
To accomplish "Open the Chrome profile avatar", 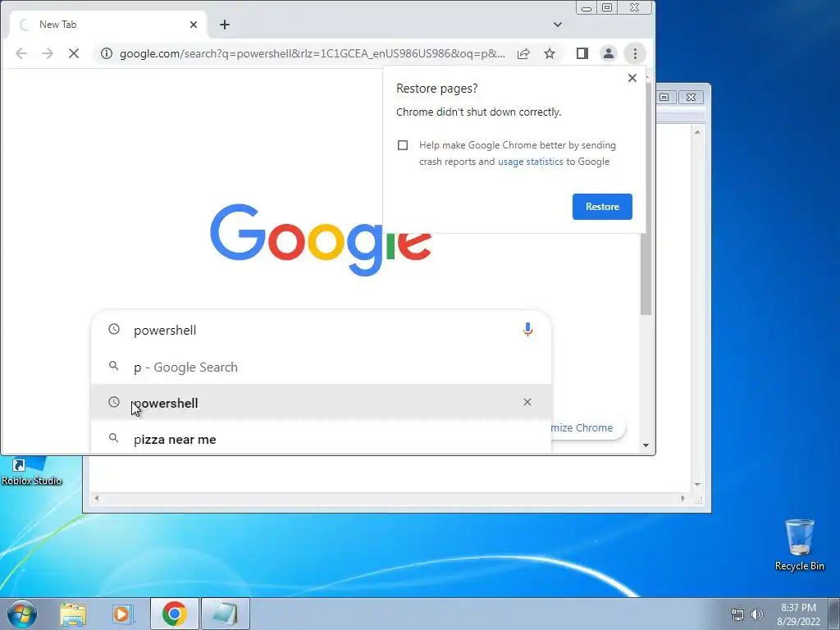I will 609,53.
